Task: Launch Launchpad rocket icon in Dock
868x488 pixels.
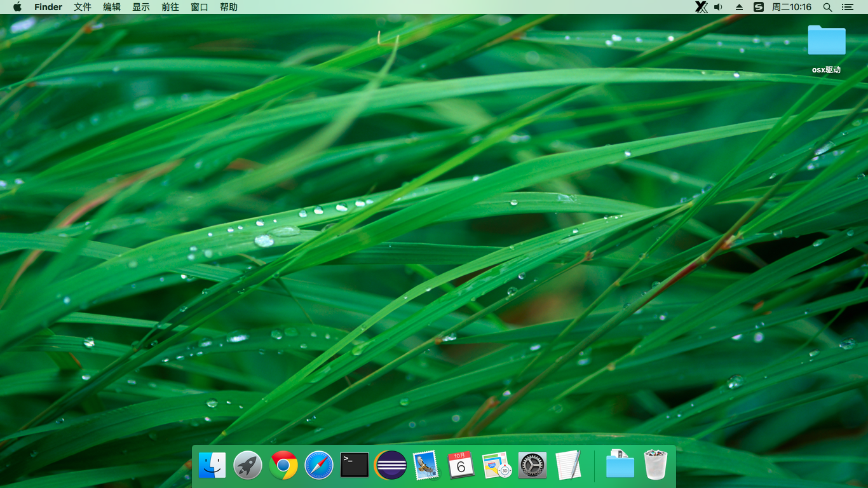Action: click(x=248, y=465)
